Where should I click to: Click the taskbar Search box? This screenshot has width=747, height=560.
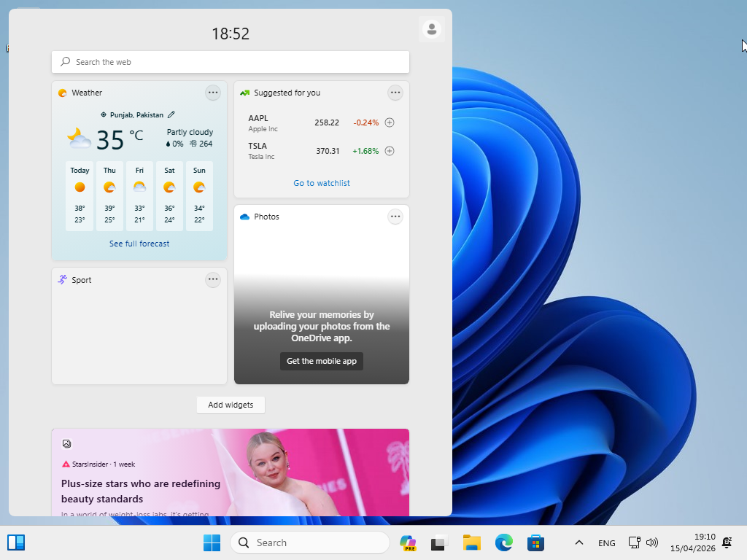[310, 542]
